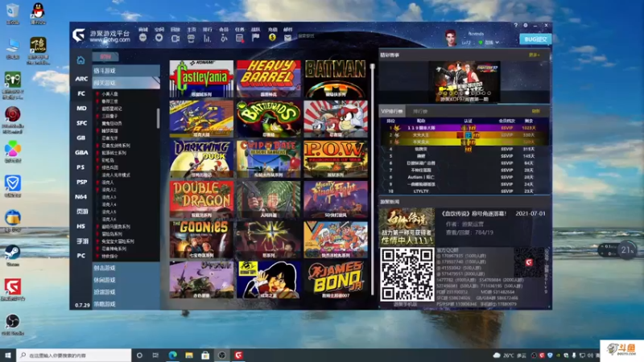Click the BUG提交 button

tap(535, 39)
